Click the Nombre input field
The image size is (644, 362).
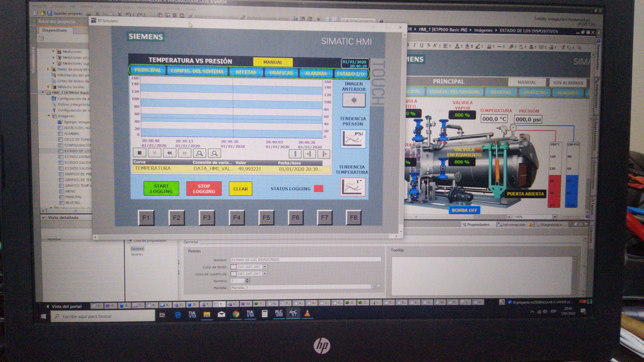[306, 259]
